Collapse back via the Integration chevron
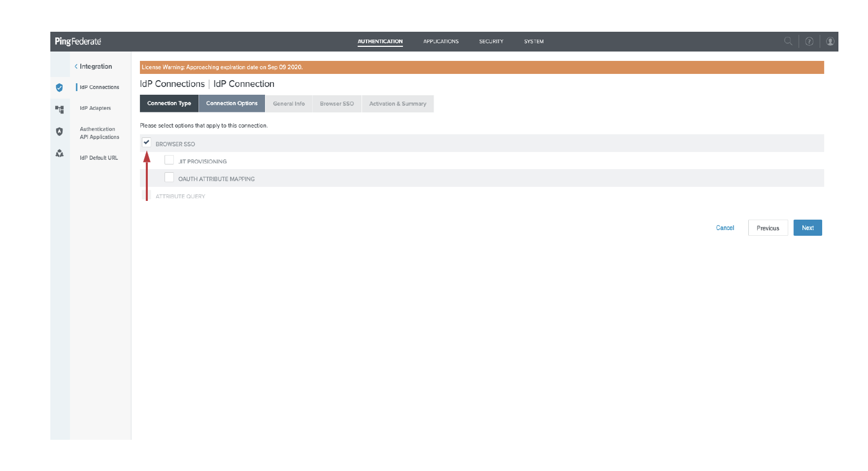868x471 pixels. [x=77, y=67]
